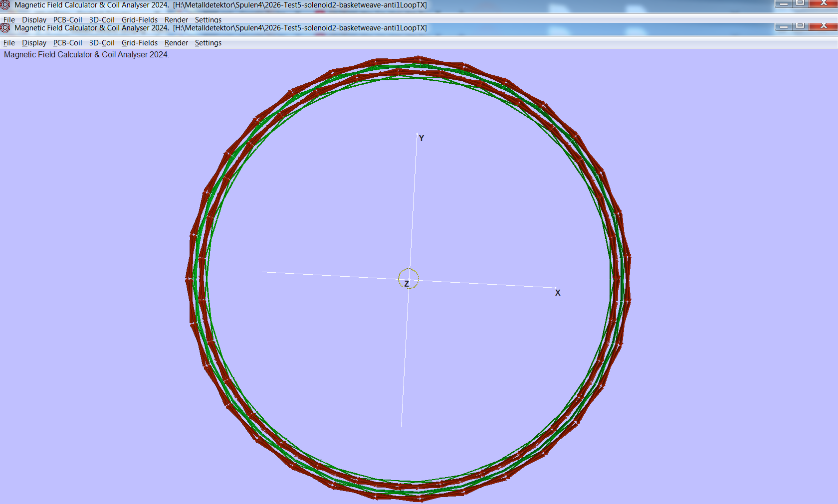Image resolution: width=838 pixels, height=504 pixels.
Task: Click the coil app icon in the background window's title bar
Action: pos(5,5)
